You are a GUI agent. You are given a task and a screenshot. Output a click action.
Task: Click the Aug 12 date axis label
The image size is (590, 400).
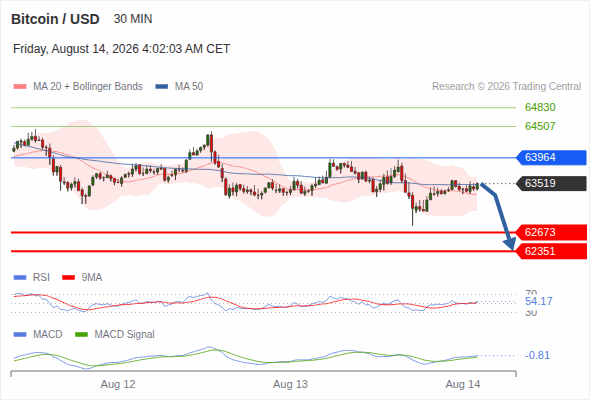point(118,384)
